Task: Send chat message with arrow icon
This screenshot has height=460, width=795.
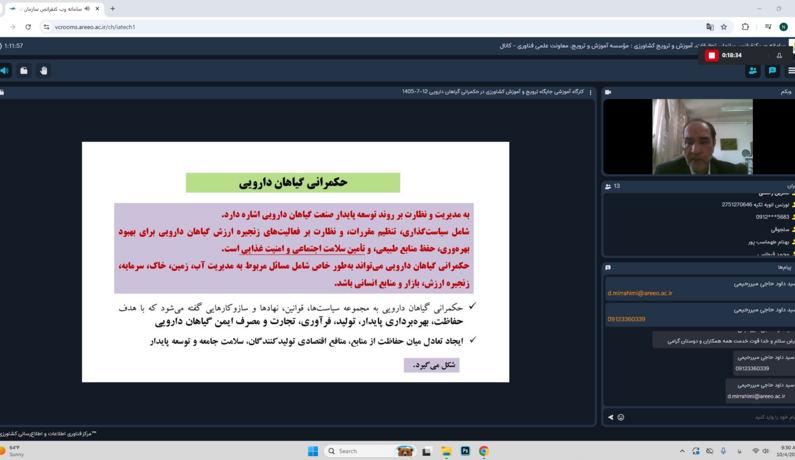Action: pos(610,417)
